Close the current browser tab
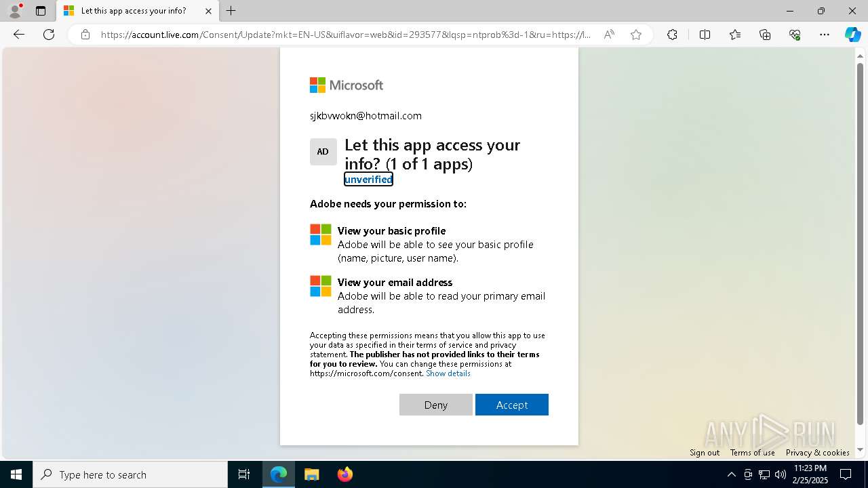Image resolution: width=868 pixels, height=488 pixels. pos(209,11)
